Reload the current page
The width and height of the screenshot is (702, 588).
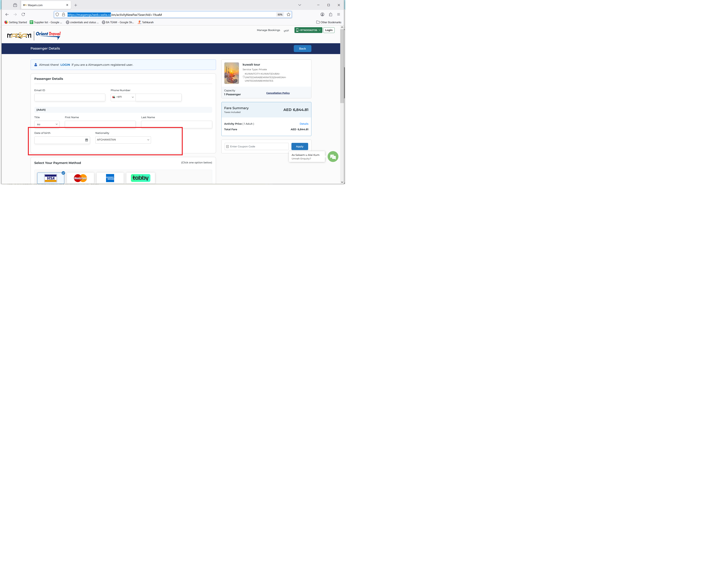click(x=23, y=14)
